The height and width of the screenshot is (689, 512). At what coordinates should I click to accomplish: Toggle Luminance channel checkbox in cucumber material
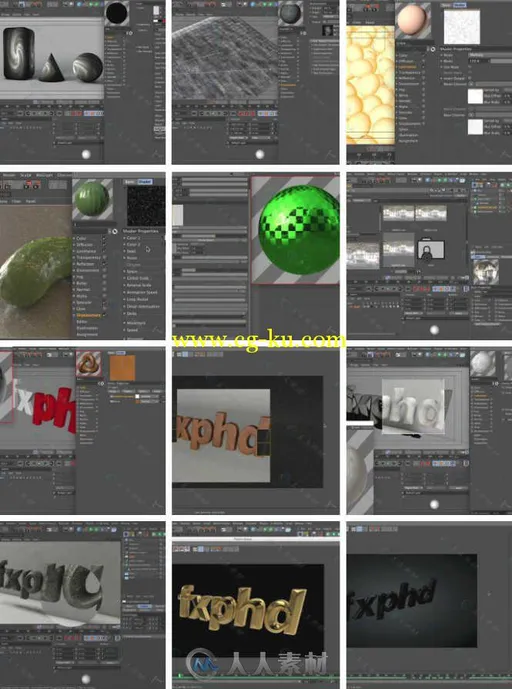click(x=104, y=251)
